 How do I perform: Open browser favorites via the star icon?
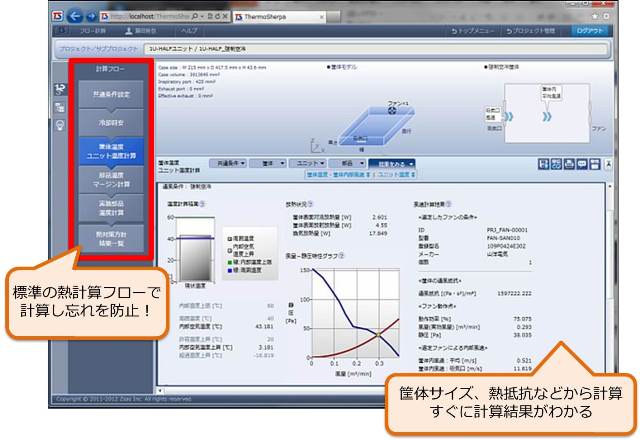[595, 16]
